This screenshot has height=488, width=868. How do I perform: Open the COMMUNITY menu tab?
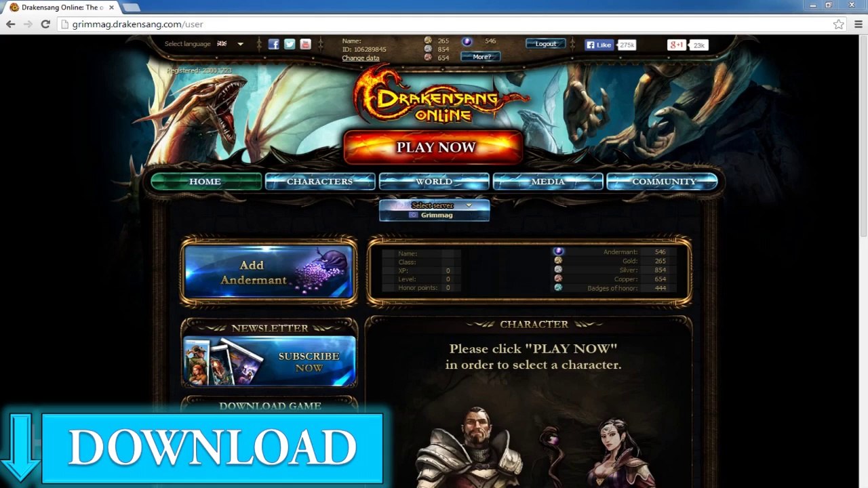(663, 182)
